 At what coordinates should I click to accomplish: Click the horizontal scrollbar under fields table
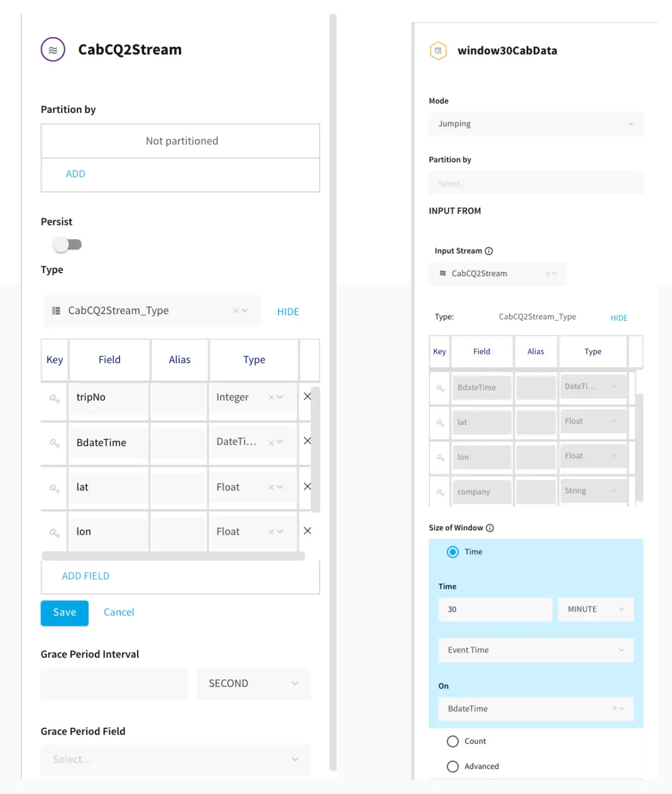point(173,556)
